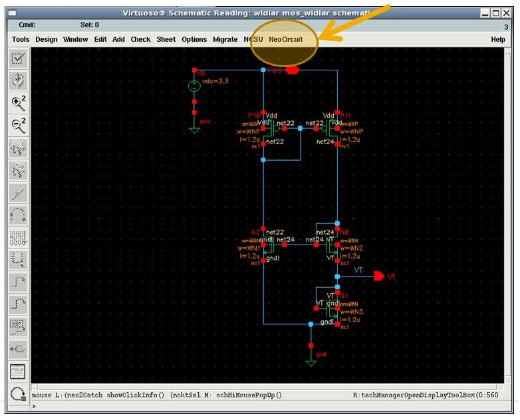Zoom out by 2 using magnifier icon
The image size is (520, 420).
coord(18,125)
